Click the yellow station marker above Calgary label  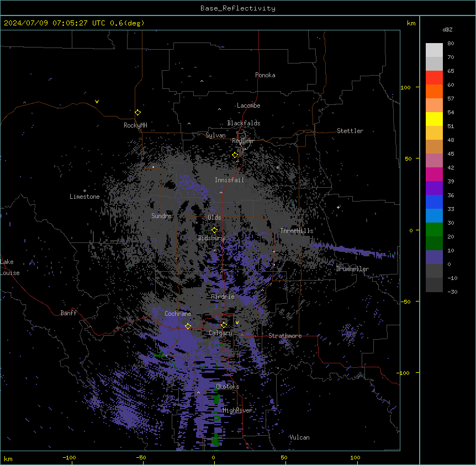(224, 325)
